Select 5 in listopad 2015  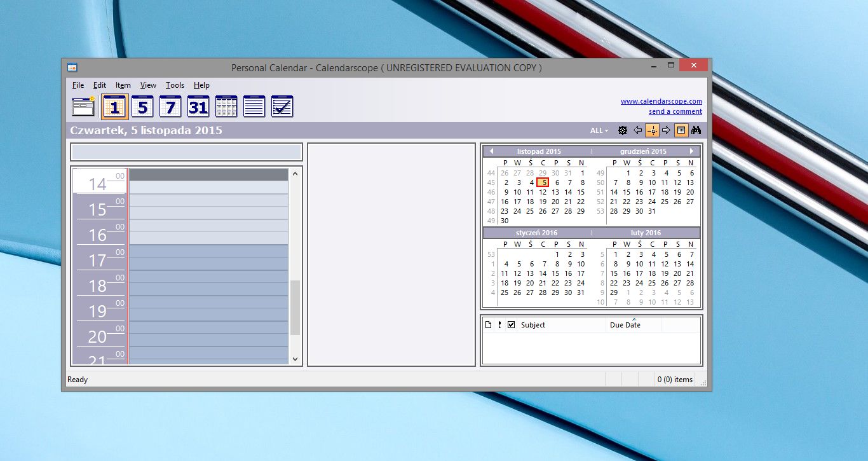coord(543,182)
